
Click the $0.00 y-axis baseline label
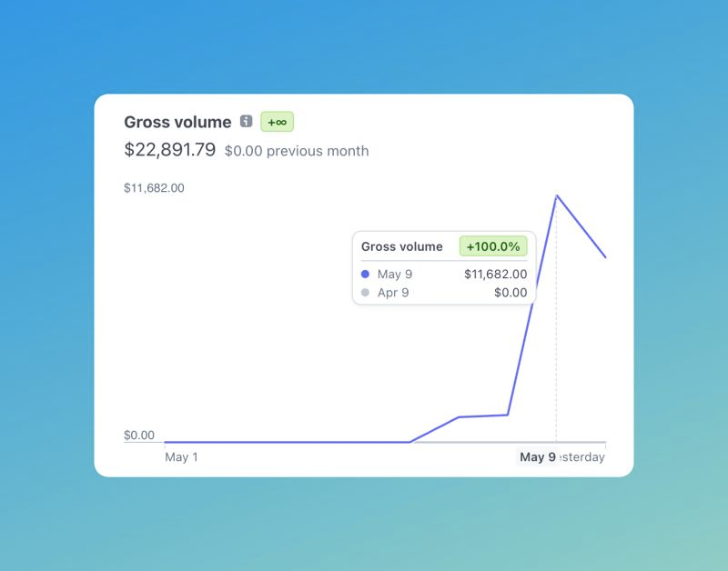click(139, 436)
